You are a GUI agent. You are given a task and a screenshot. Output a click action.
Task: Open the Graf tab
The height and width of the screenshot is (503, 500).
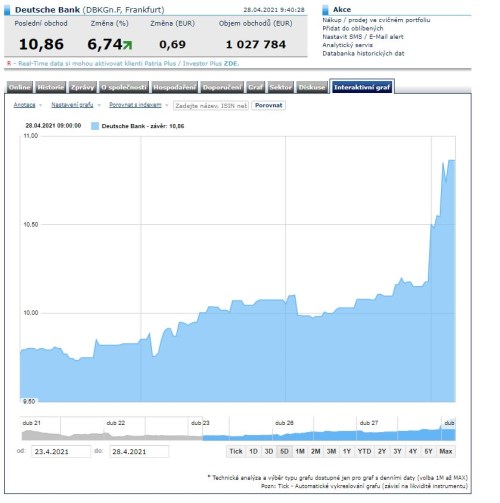click(x=255, y=87)
